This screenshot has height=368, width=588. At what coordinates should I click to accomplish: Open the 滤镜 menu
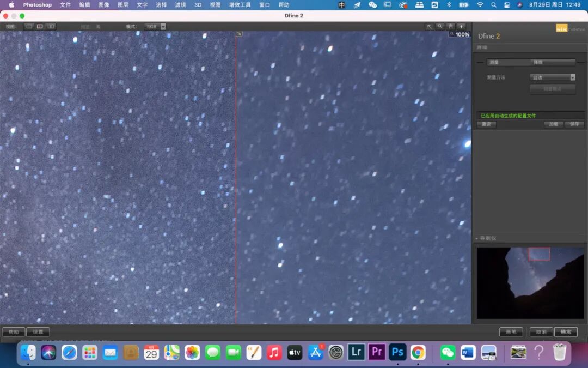point(180,5)
